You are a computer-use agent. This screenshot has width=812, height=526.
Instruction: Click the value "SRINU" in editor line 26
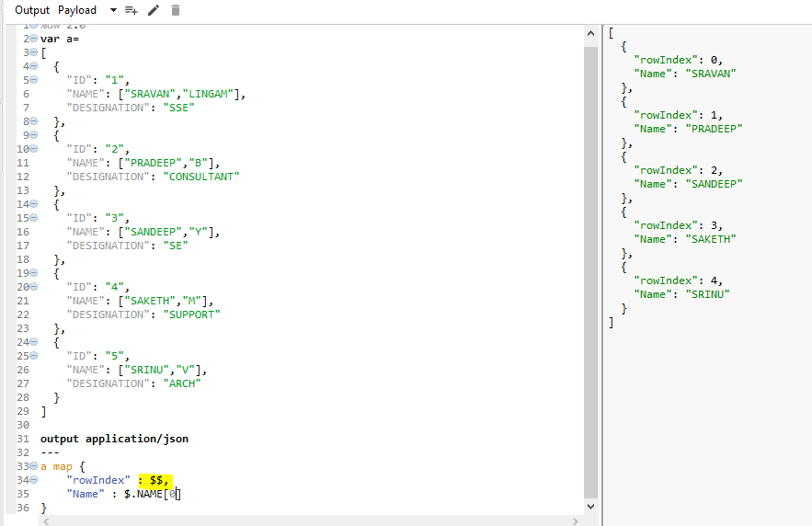click(x=146, y=370)
